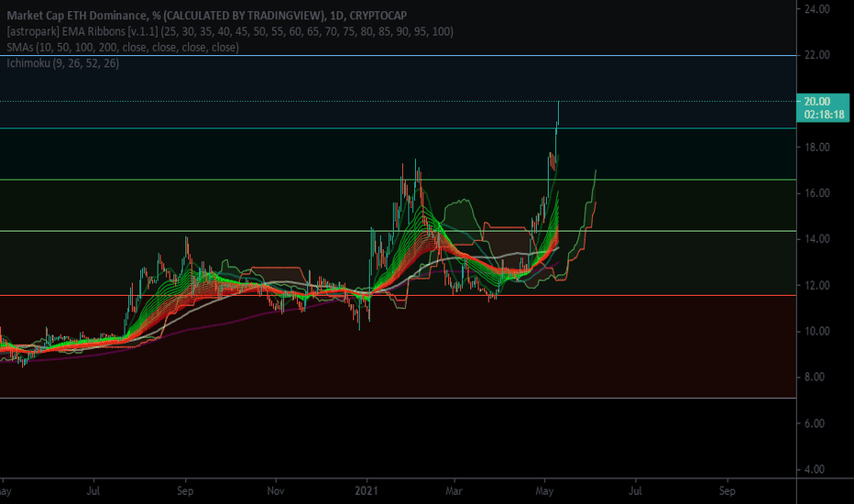Viewport: 854px width, 504px height.
Task: Click the 12.00 price axis label
Action: point(817,285)
